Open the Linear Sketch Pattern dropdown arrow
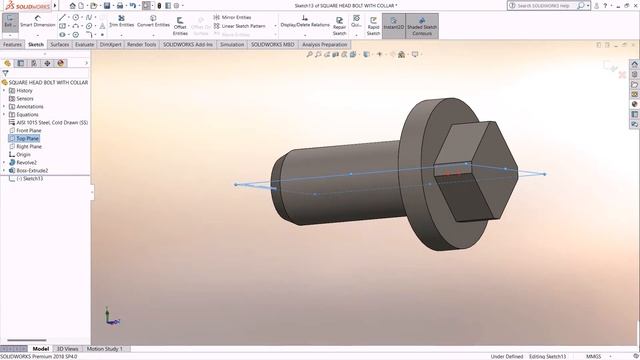 [275, 26]
